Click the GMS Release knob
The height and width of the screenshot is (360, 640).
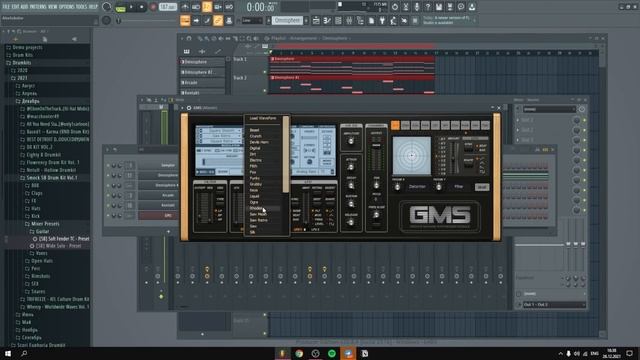[x=351, y=222]
